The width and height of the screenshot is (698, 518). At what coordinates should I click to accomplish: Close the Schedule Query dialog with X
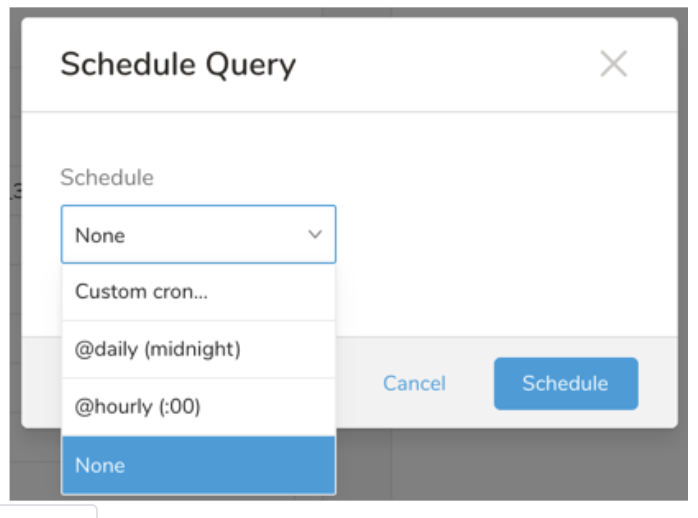click(x=613, y=65)
